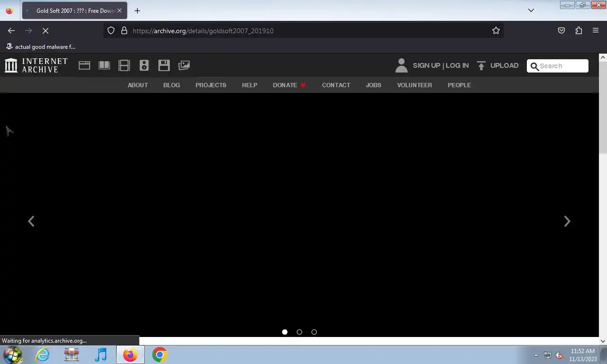Select the second carousel dot

tap(299, 332)
